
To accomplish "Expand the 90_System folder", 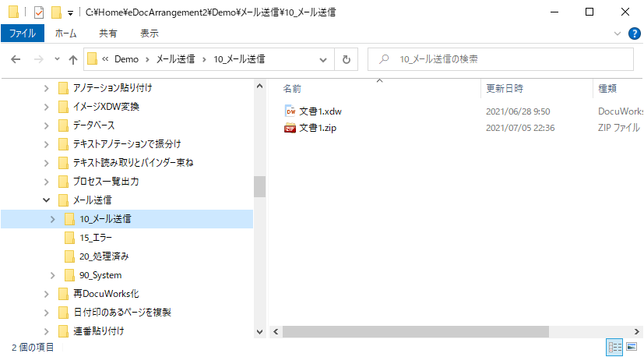I will tap(53, 276).
